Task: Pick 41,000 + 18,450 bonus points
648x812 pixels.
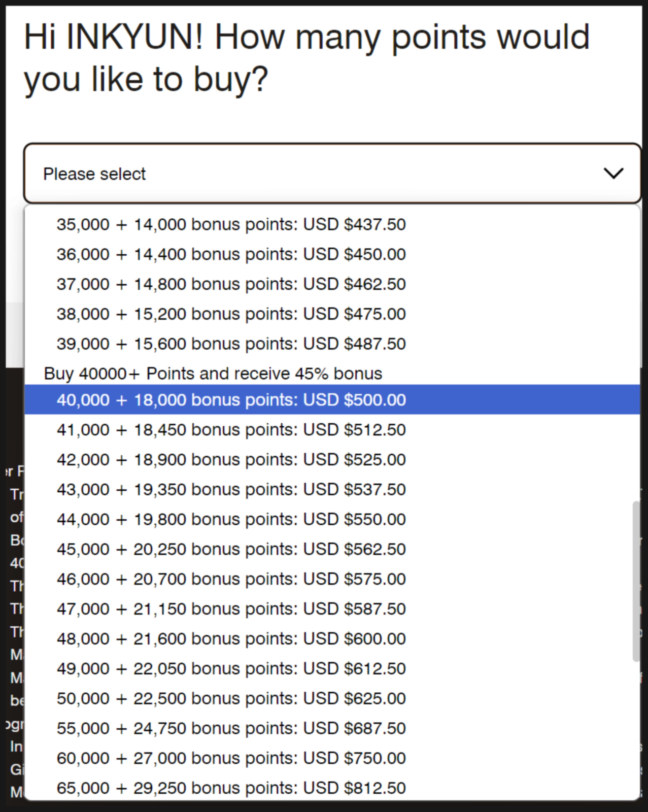Action: tap(231, 430)
